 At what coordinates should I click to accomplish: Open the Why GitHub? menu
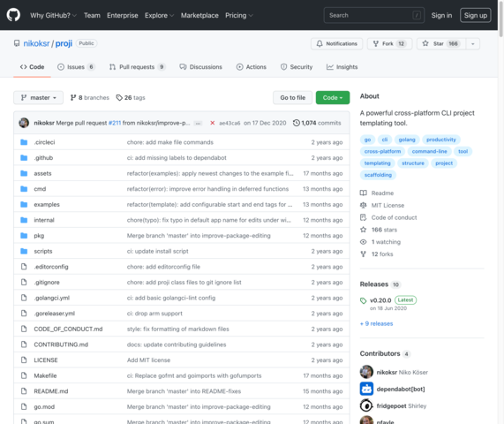(x=53, y=15)
